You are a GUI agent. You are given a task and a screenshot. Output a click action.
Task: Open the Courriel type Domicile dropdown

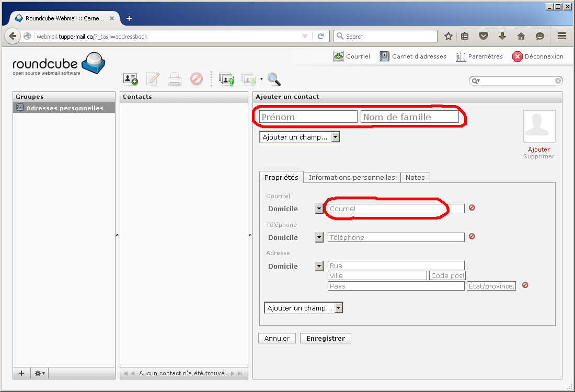point(319,209)
